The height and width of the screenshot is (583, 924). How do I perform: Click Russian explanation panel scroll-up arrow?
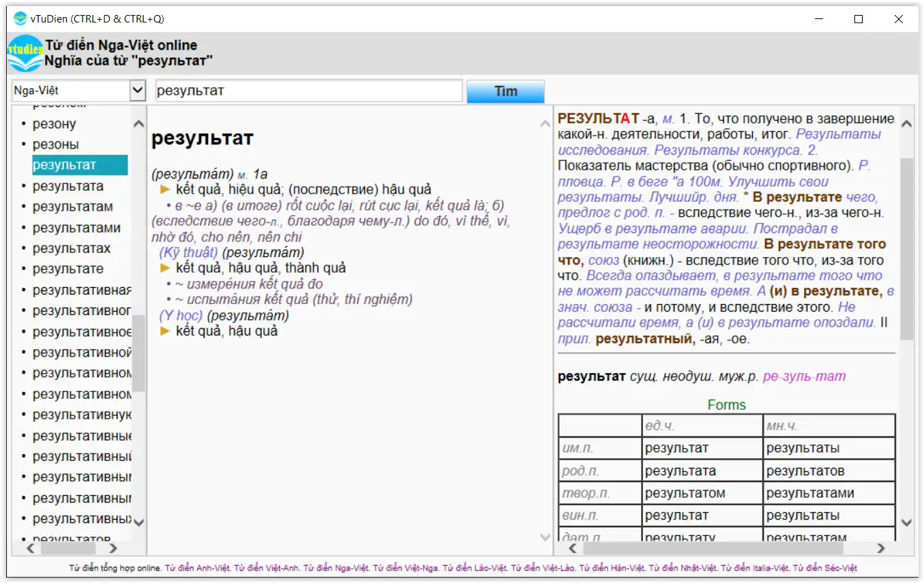coord(906,124)
